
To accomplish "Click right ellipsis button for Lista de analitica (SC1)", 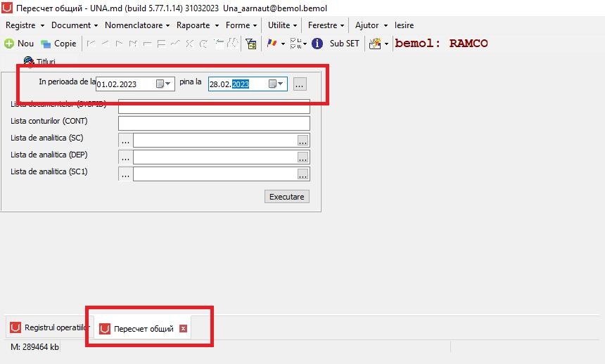I will 303,174.
